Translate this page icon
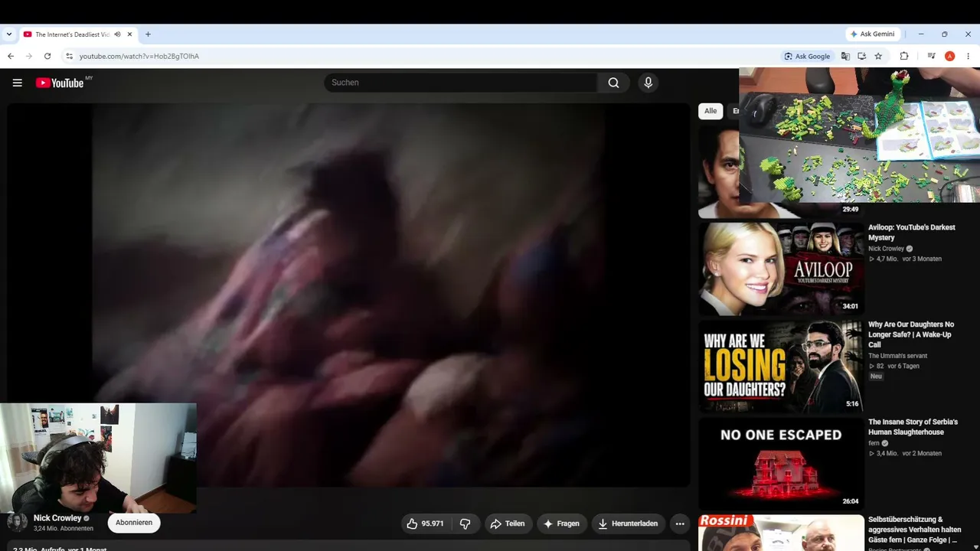 pos(845,56)
